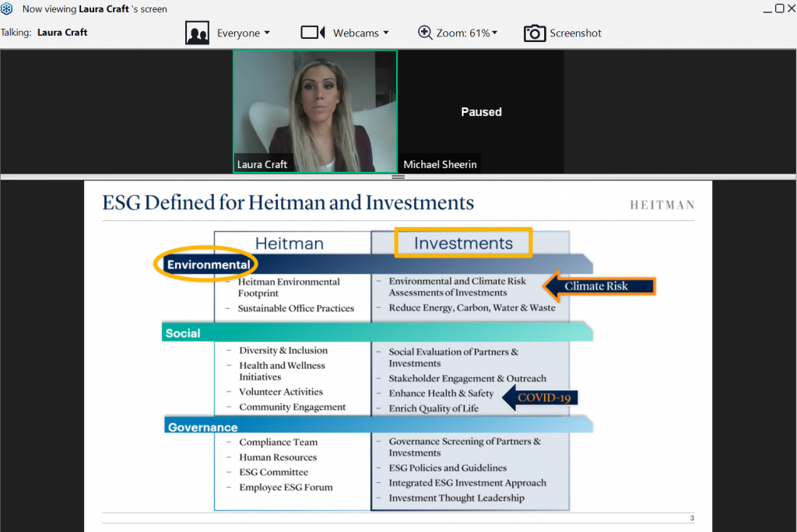Click "Investment Thought Leadership" bullet
797x532 pixels.
click(x=456, y=498)
